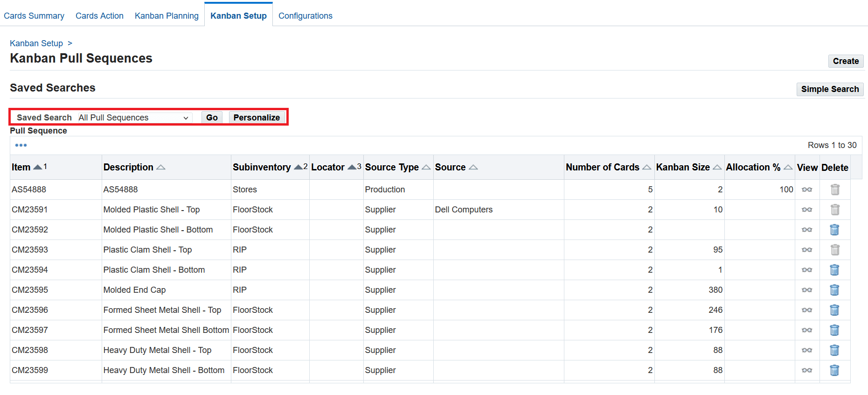View the Heavy Duty Metal Shell - Top row

[807, 350]
